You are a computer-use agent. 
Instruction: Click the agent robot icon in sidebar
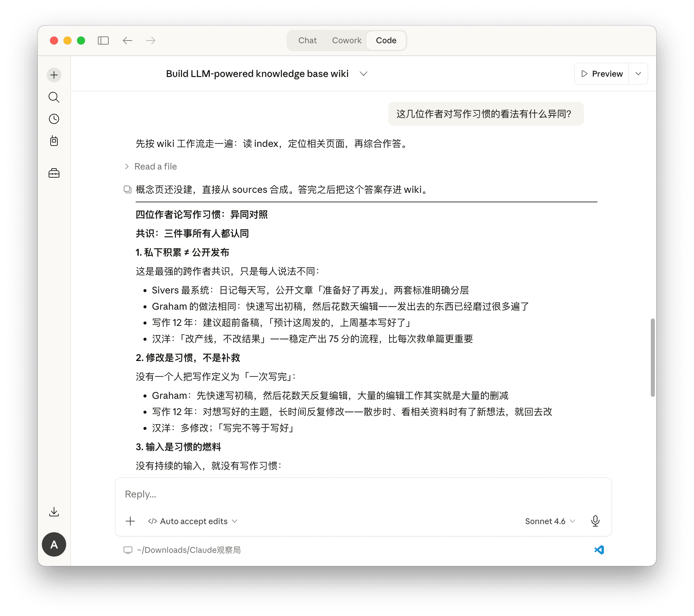point(54,141)
